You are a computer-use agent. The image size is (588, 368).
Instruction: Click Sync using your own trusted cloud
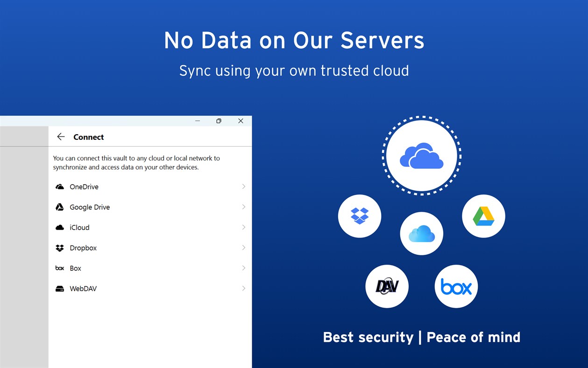coord(294,71)
